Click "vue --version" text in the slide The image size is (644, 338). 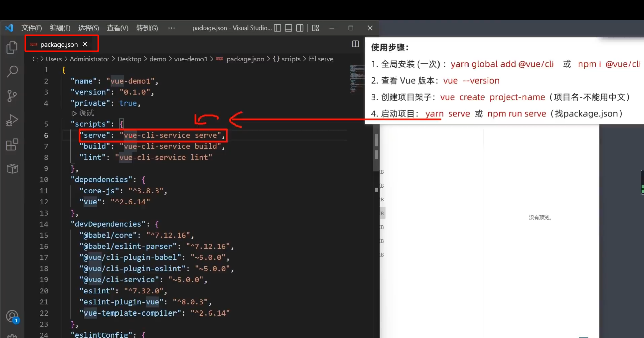(x=471, y=81)
